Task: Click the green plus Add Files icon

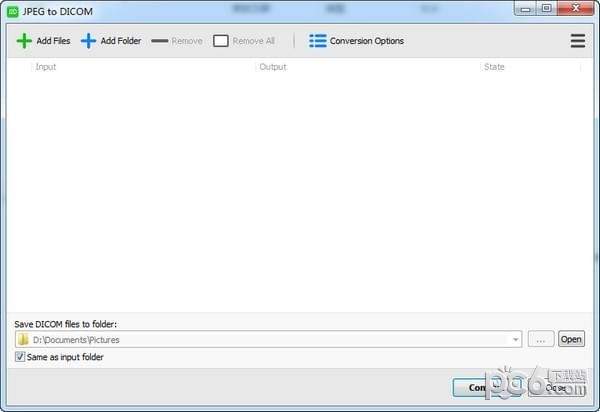Action: pos(24,41)
